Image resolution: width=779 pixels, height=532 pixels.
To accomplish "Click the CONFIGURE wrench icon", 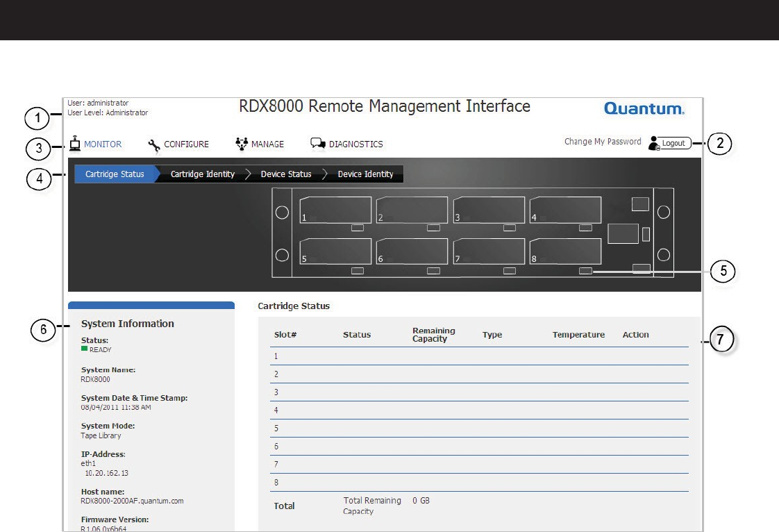I will (x=154, y=144).
